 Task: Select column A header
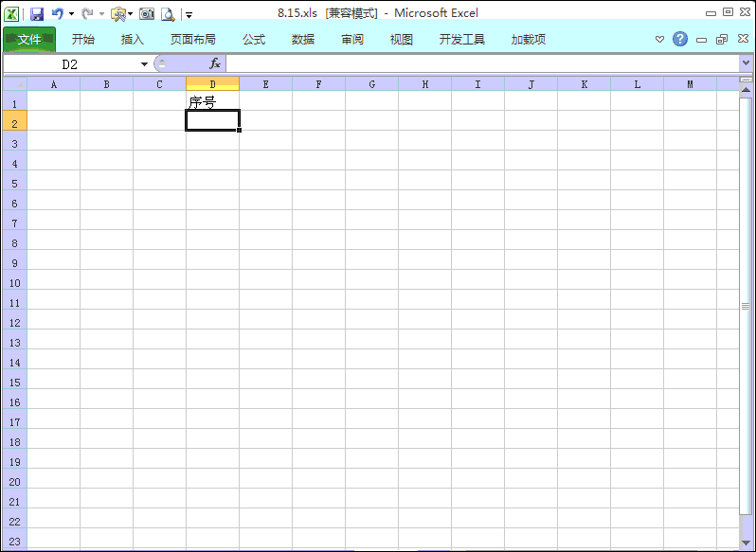coord(53,84)
